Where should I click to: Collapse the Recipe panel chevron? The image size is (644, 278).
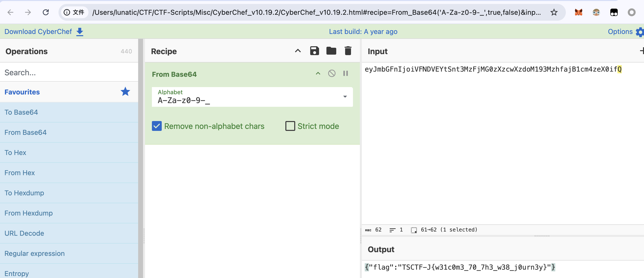coord(297,51)
